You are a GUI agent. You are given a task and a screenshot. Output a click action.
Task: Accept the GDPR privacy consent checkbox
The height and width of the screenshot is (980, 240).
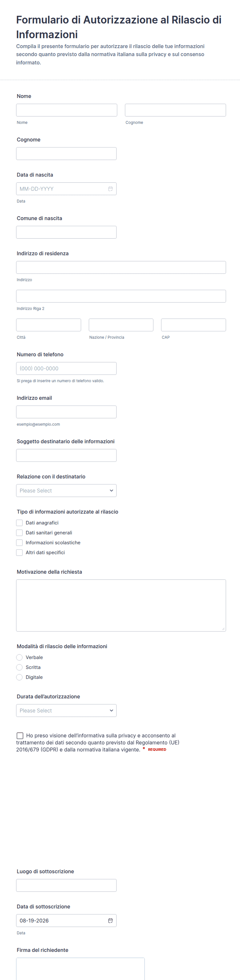pos(20,736)
